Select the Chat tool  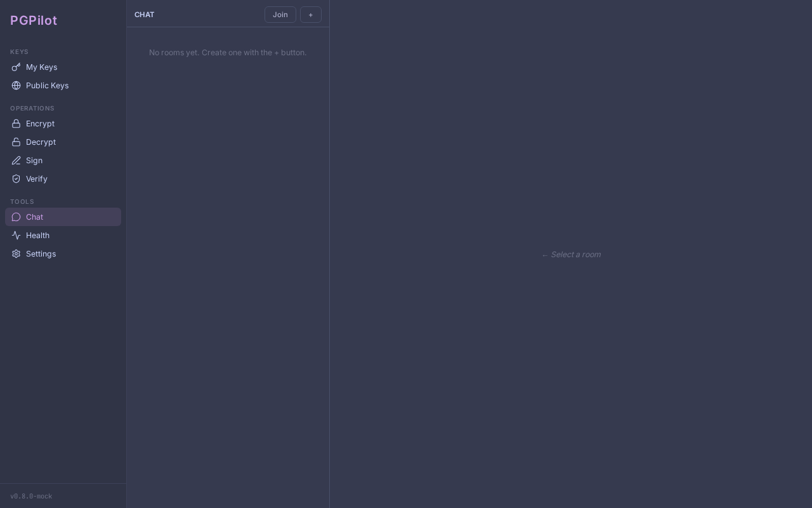click(63, 217)
